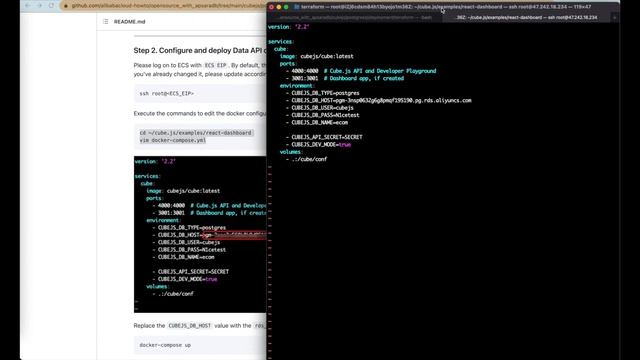Click the browser back arrow
Screen dimensions: 640x360
[27, 6]
